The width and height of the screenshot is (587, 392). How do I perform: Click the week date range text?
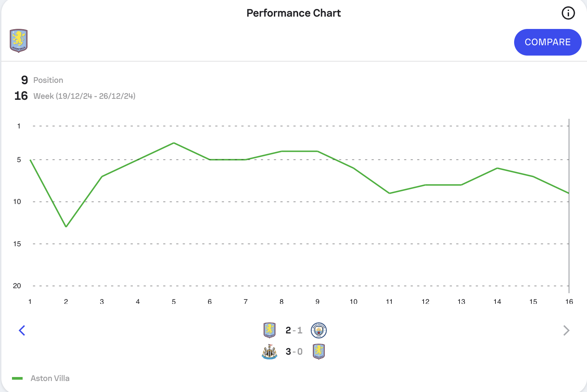pos(84,96)
